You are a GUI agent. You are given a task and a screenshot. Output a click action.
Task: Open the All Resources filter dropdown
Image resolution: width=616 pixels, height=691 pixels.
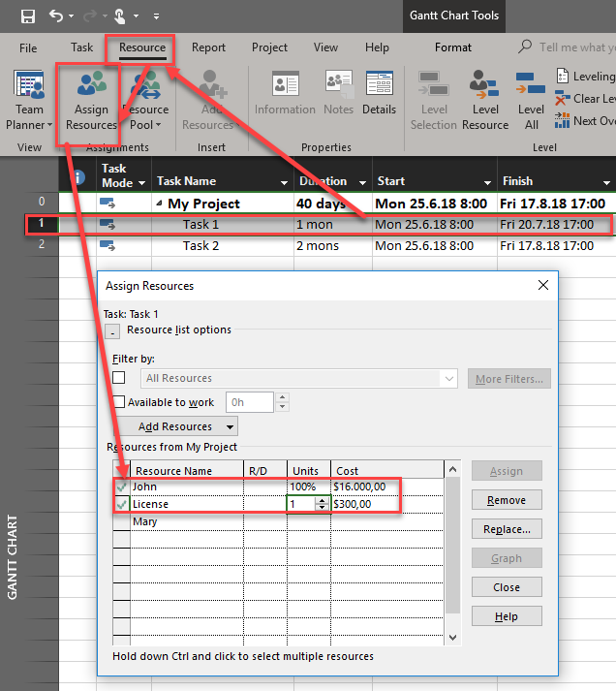click(448, 379)
